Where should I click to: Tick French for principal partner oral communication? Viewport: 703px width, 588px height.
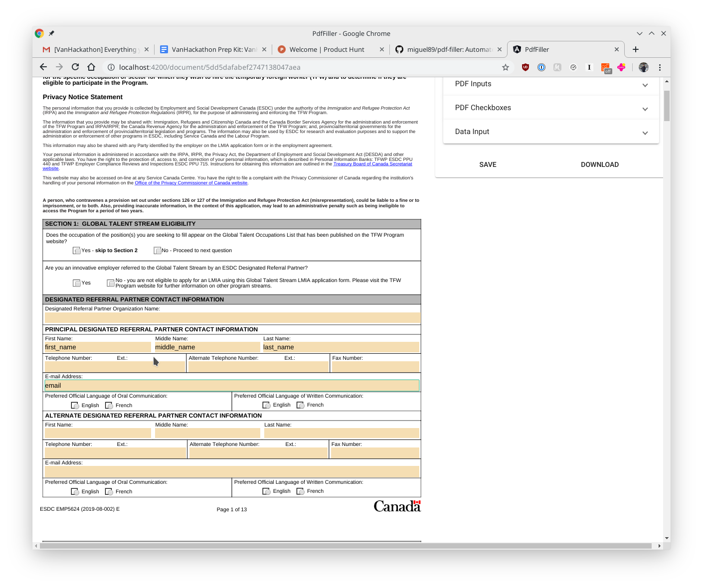pyautogui.click(x=109, y=406)
